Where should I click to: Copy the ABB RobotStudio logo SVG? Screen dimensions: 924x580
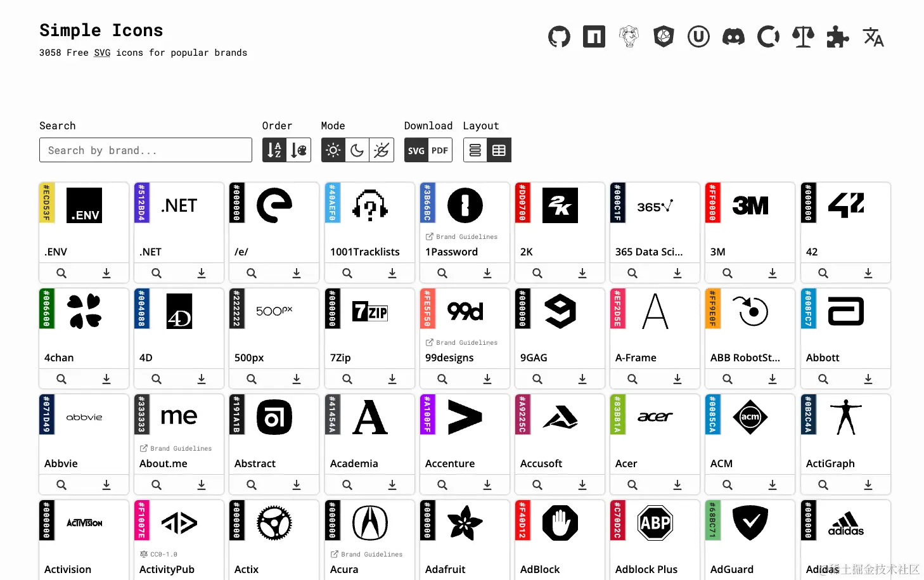pyautogui.click(x=750, y=311)
